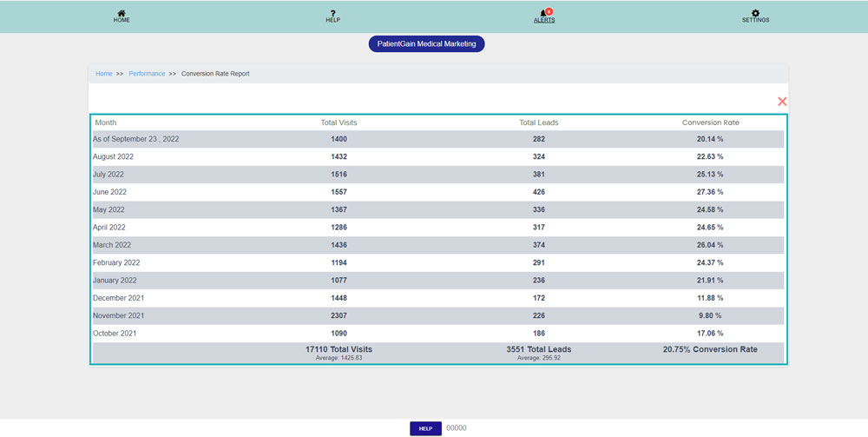Click the 27.36 % conversion rate
Viewport: 868px width, 437px height.
(x=710, y=192)
